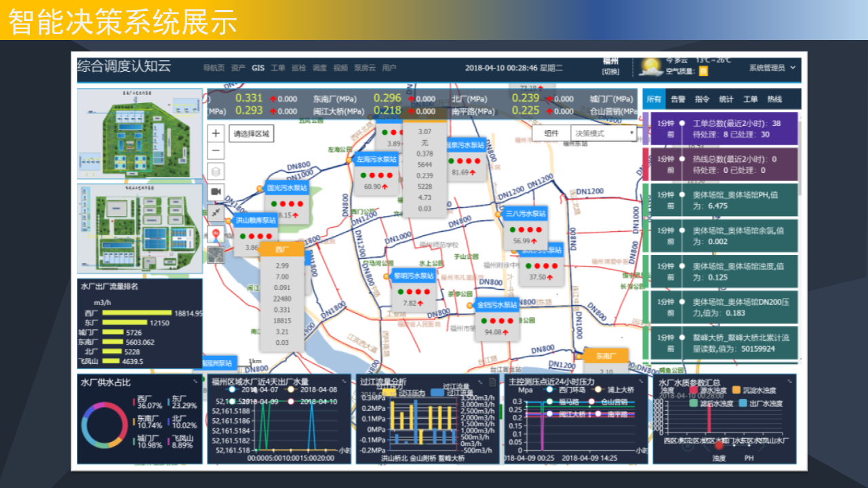868x488 pixels.
Task: Click expand icon on 主控测压点近24小时压力 panel
Action: pyautogui.click(x=641, y=382)
